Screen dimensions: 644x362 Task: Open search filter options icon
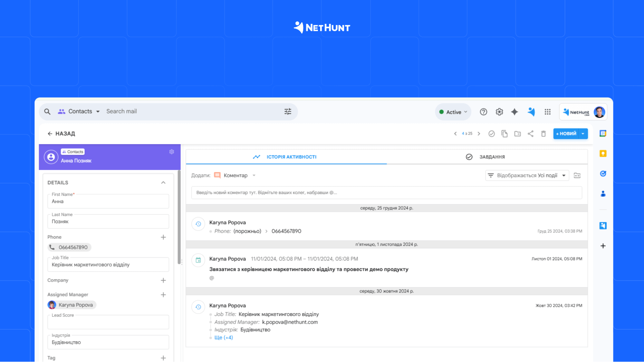pos(288,112)
